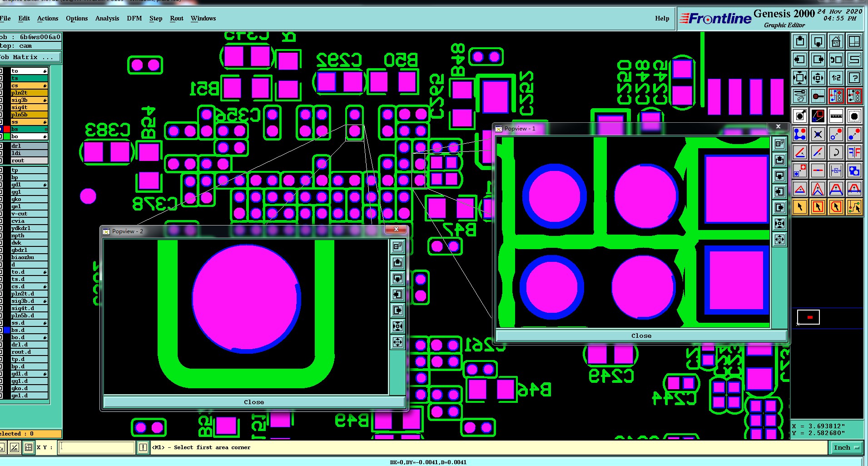Click Close button in Popview 2
868x466 pixels.
click(x=254, y=402)
